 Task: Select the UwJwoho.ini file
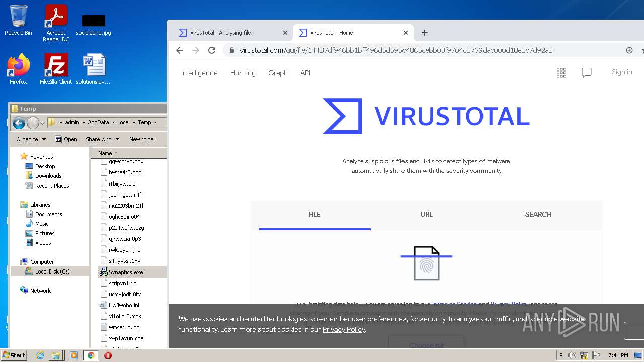(120, 305)
